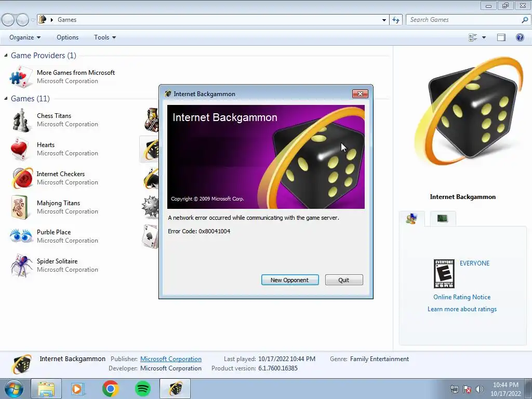Click the refresh button next to address bar
The height and width of the screenshot is (399, 532).
(x=395, y=20)
